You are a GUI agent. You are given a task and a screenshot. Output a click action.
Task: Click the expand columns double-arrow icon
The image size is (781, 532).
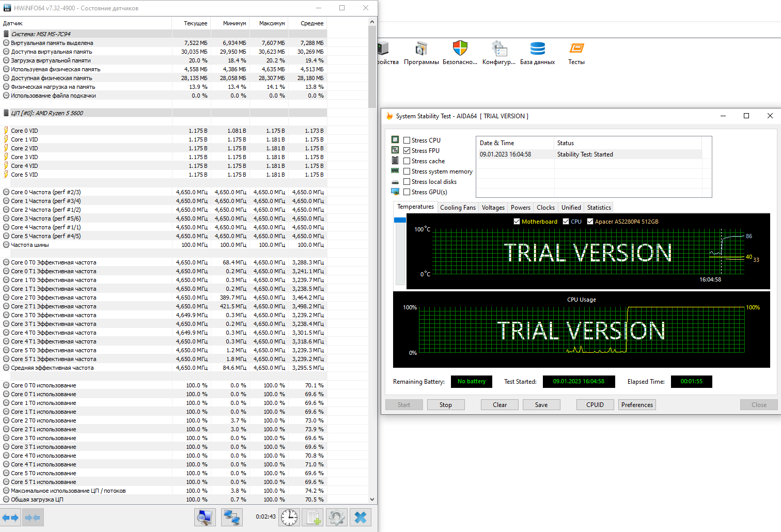click(11, 518)
